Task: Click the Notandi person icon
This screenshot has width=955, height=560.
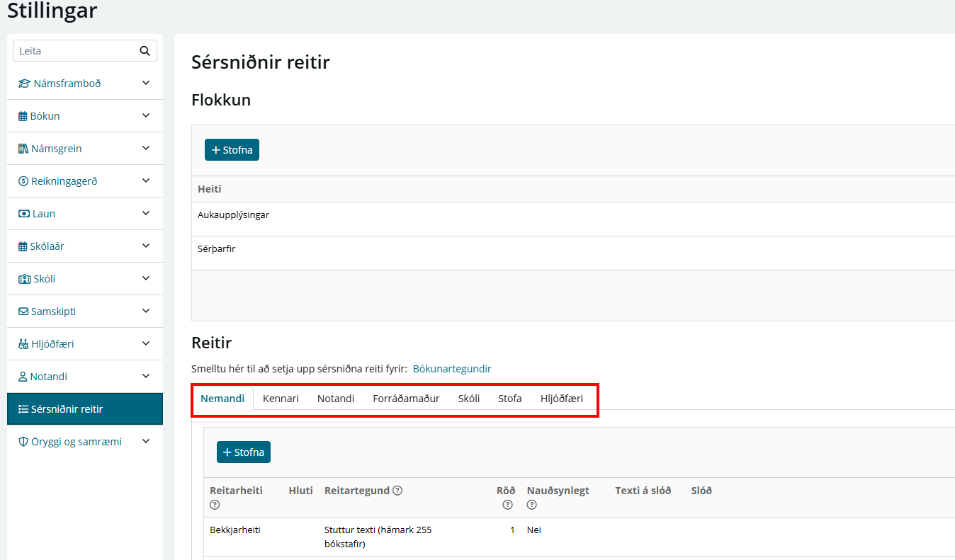Action: pos(23,377)
